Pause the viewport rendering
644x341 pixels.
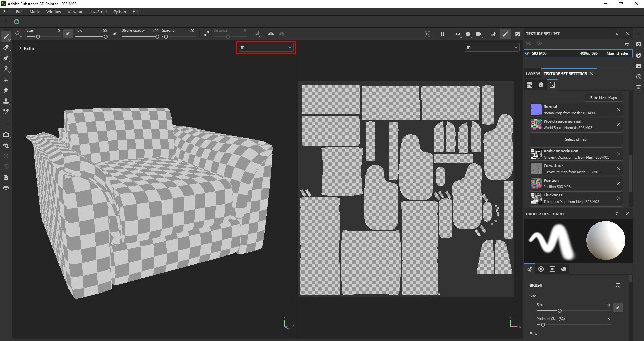click(443, 34)
